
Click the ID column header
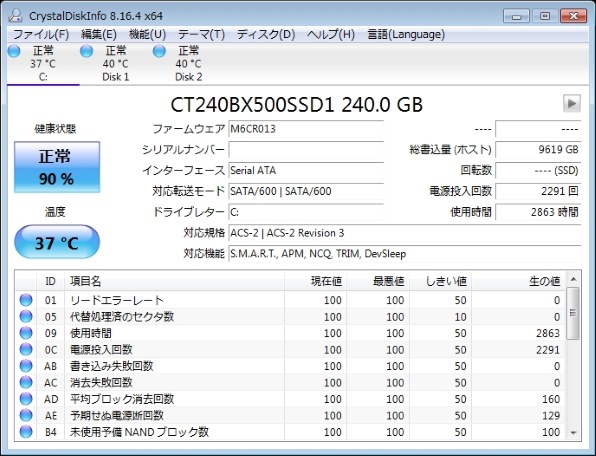click(51, 281)
